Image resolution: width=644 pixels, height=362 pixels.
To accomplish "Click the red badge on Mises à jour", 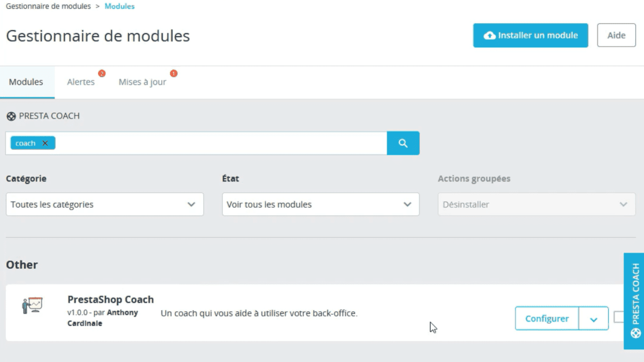I will tap(173, 73).
